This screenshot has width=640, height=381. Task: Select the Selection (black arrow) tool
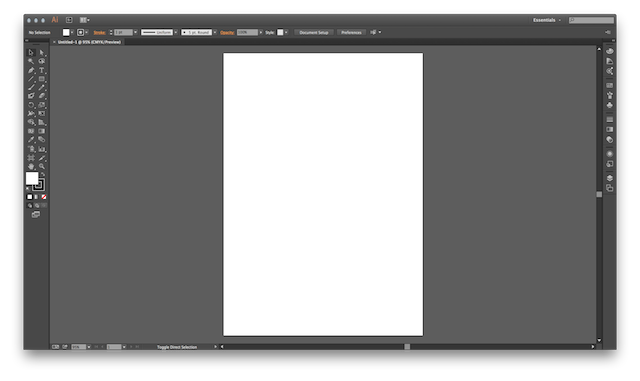pyautogui.click(x=31, y=52)
